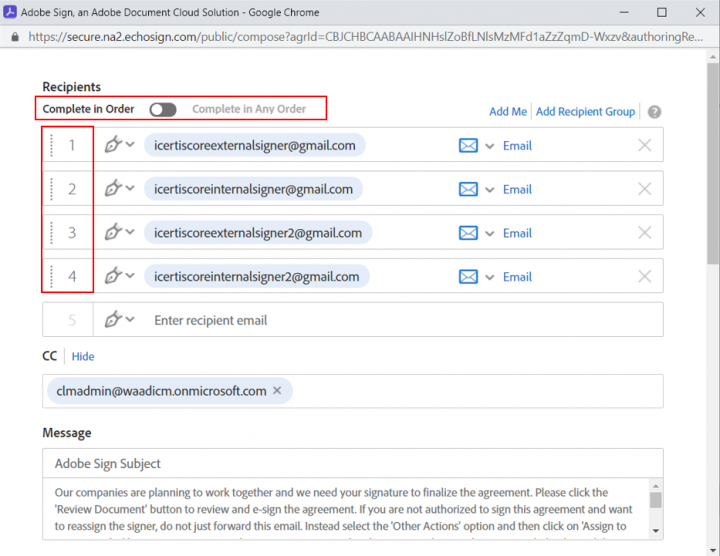Image resolution: width=720 pixels, height=556 pixels.
Task: Open the Email authentication dropdown for recipient 3
Action: click(x=490, y=234)
